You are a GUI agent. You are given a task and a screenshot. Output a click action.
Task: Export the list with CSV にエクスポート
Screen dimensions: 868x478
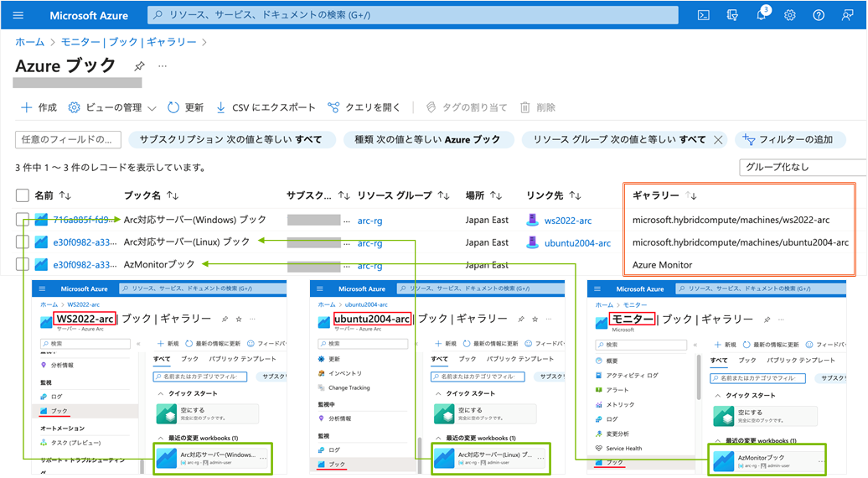265,107
